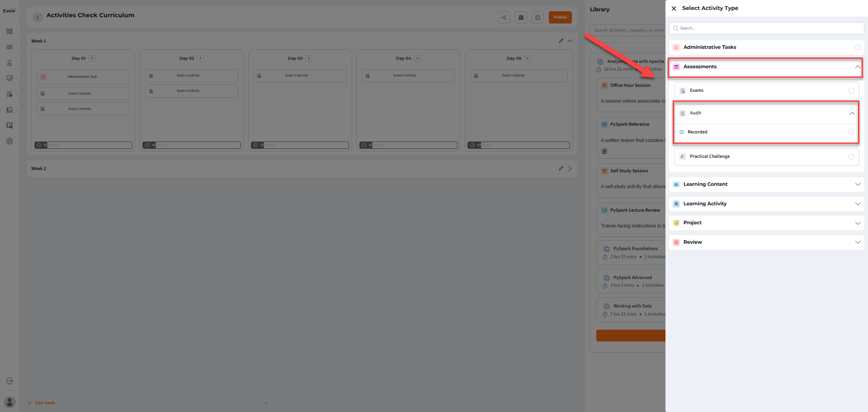Open Exam 2 Activity in Day 01
This screenshot has width=868, height=412.
[x=83, y=109]
